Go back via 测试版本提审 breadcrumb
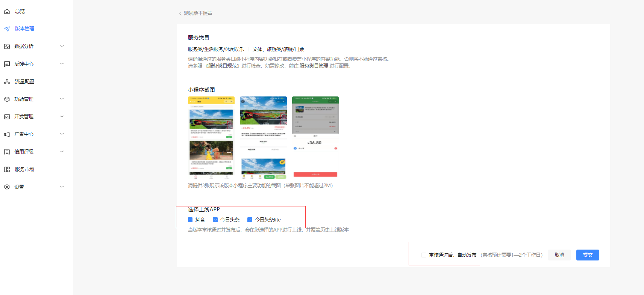Screen dimensions: 644x295 [198, 14]
